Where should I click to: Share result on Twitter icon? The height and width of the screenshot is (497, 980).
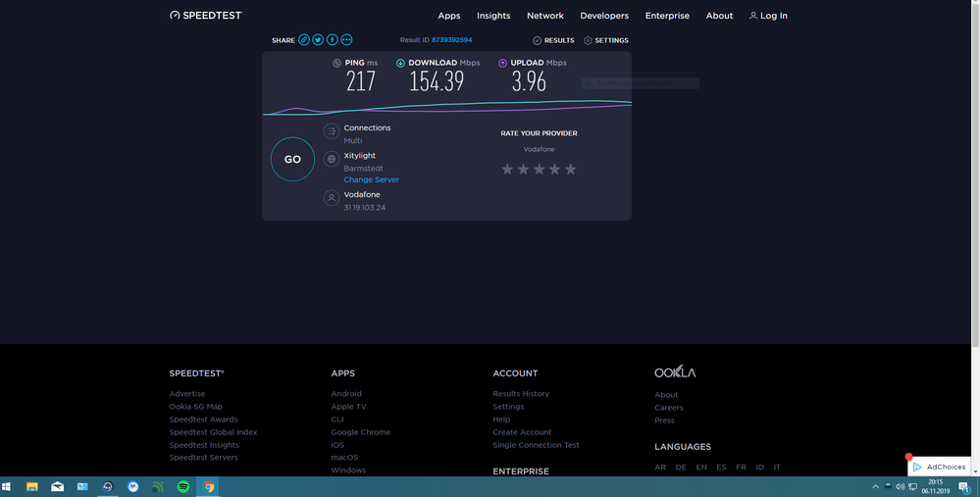click(318, 40)
